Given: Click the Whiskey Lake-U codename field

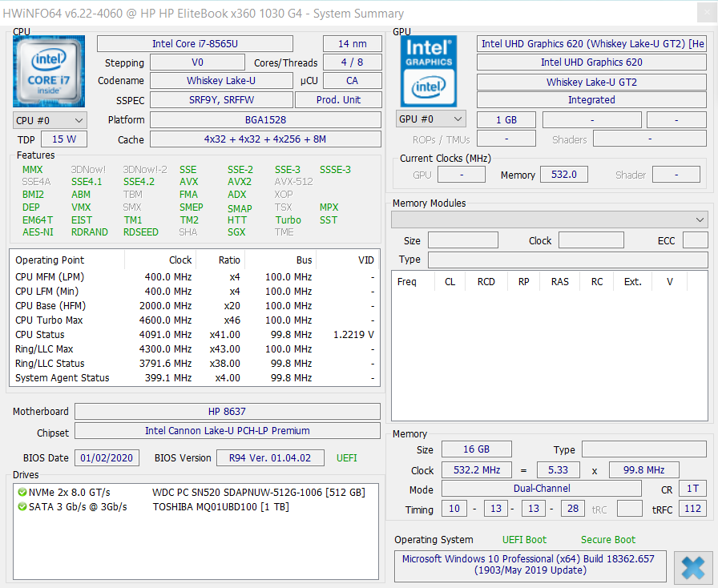Looking at the screenshot, I should (x=220, y=81).
